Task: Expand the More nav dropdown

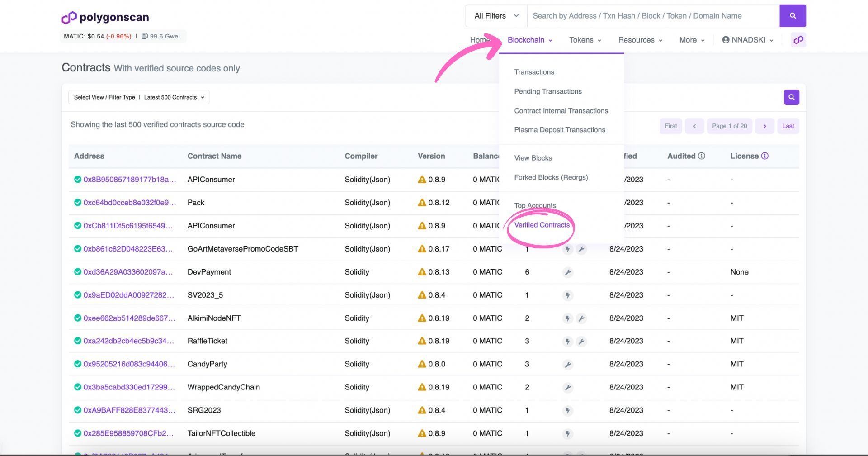Action: coord(692,40)
